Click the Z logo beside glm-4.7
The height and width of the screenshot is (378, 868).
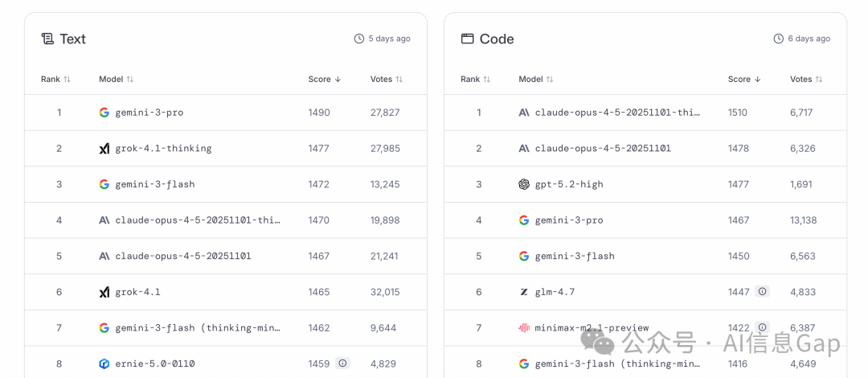524,292
